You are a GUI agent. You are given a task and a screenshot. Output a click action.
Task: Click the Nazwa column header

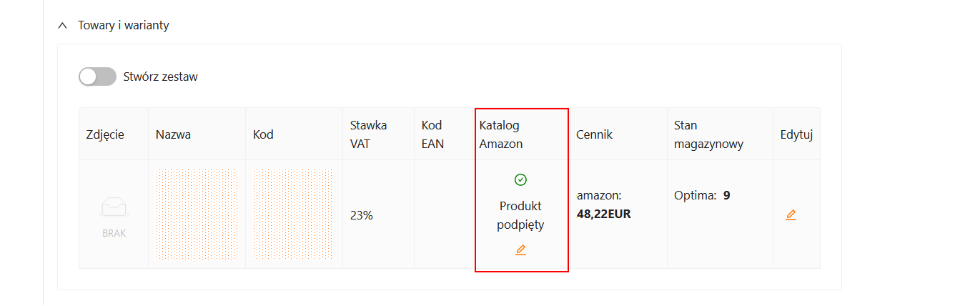(x=173, y=134)
